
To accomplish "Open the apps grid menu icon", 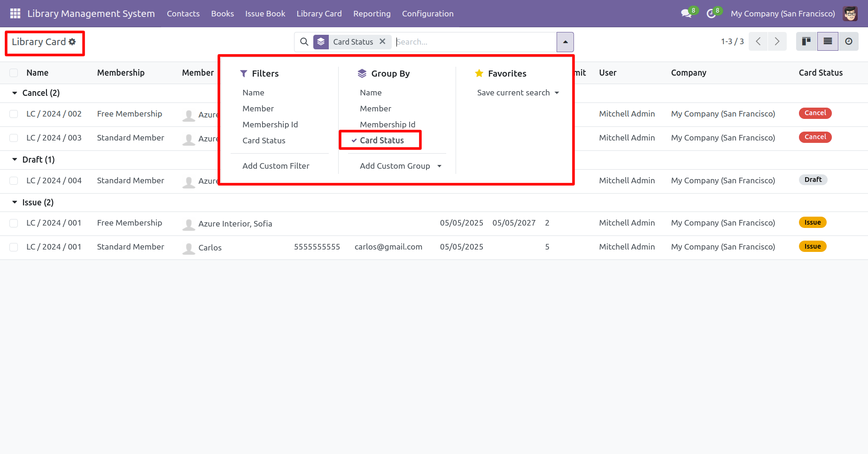I will (x=15, y=14).
